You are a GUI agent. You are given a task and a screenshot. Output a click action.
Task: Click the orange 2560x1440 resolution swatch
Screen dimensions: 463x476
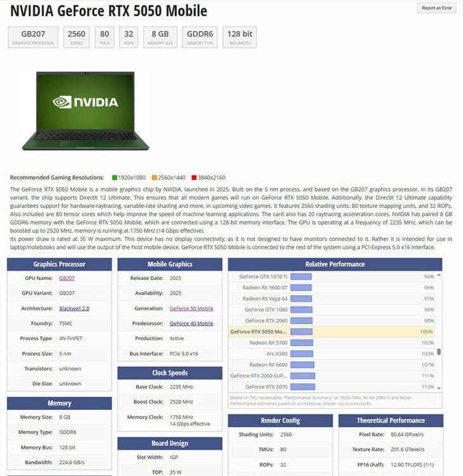pyautogui.click(x=154, y=178)
